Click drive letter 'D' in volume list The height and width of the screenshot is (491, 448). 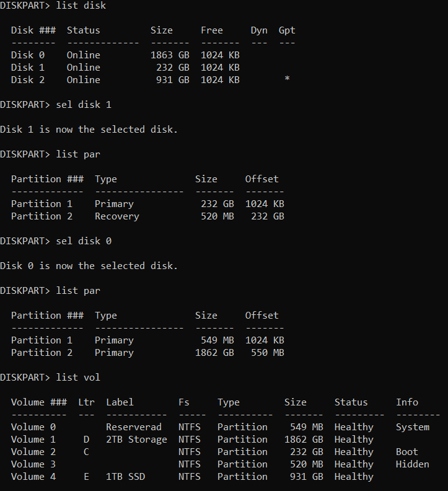click(86, 440)
